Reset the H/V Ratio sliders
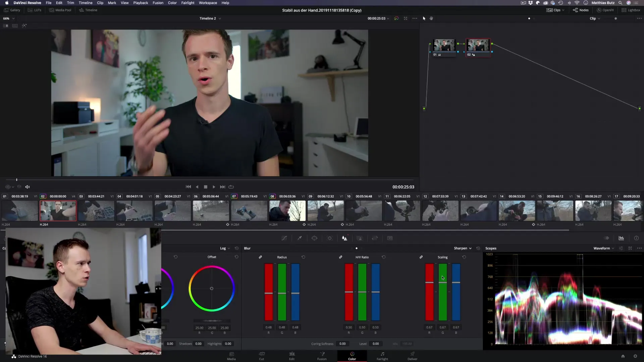The width and height of the screenshot is (644, 362). pos(383,257)
